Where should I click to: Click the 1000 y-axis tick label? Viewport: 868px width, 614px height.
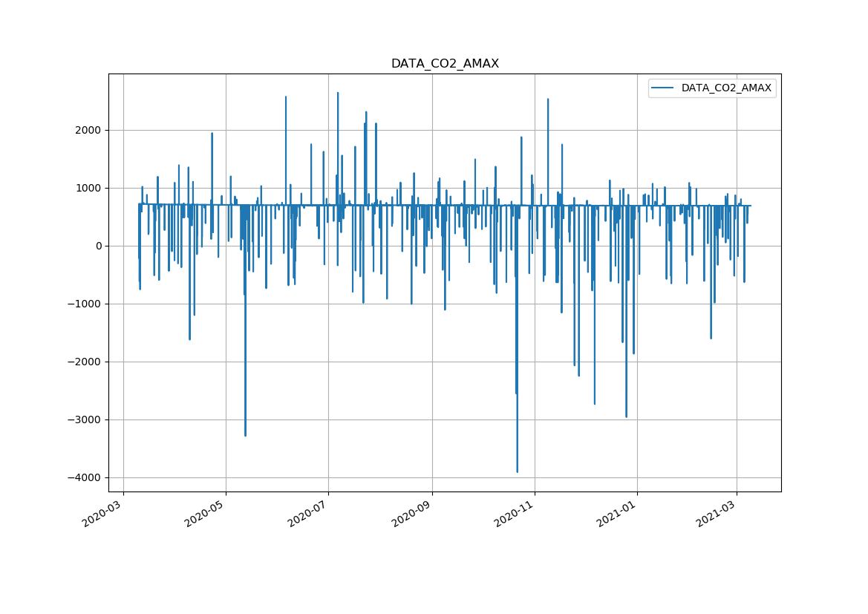tap(89, 189)
